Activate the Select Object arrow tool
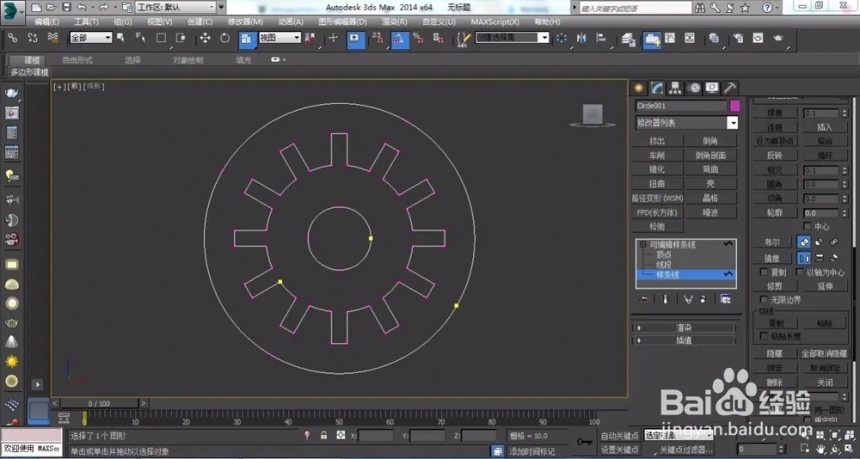 [121, 38]
